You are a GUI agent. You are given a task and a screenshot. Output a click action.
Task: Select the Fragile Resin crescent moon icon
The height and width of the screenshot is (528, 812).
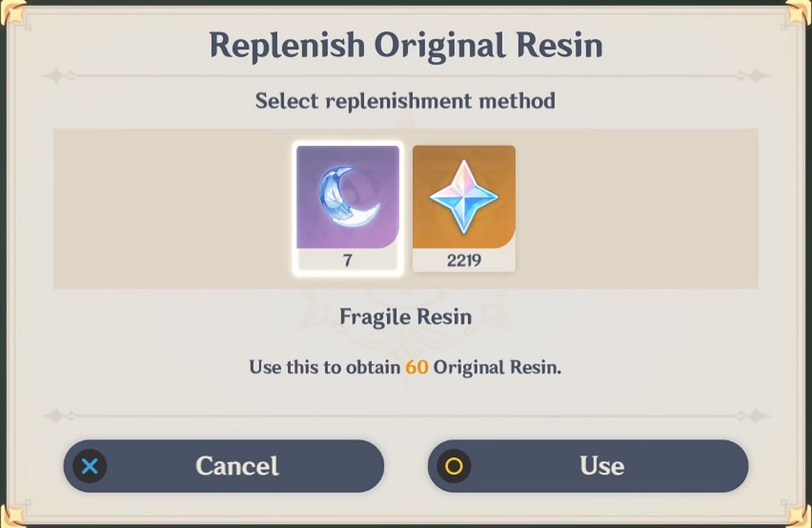pos(348,197)
